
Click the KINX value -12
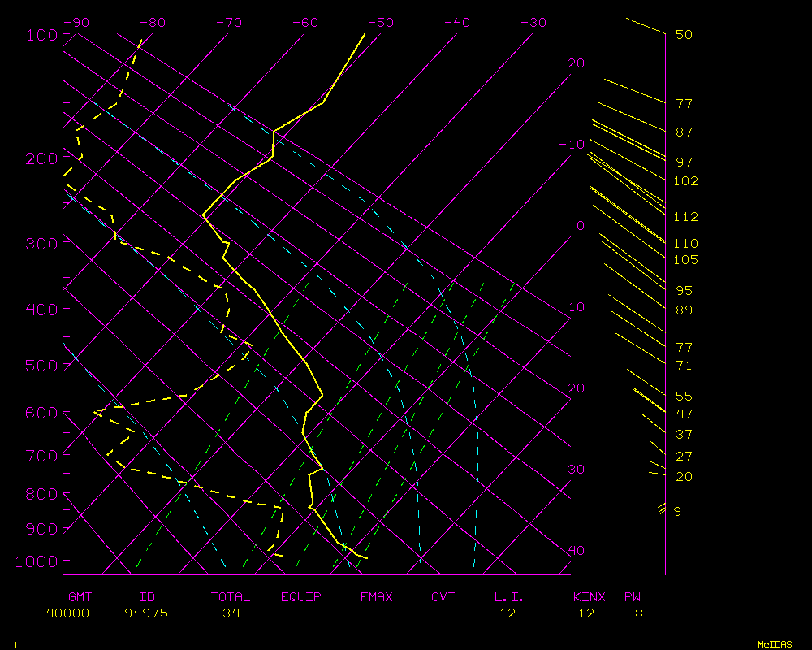[581, 613]
